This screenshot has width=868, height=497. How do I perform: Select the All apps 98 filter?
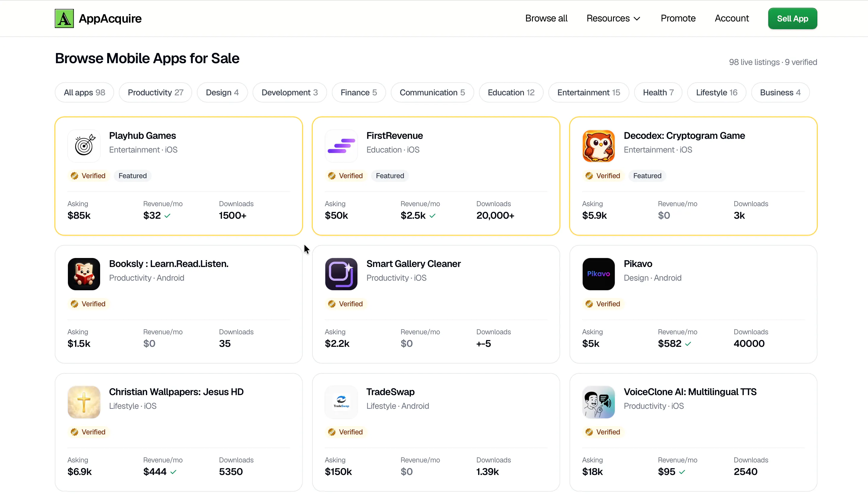click(84, 92)
